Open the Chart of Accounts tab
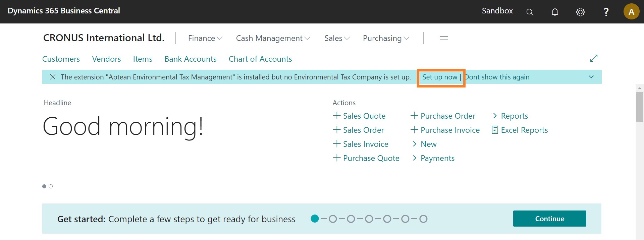 click(x=260, y=59)
